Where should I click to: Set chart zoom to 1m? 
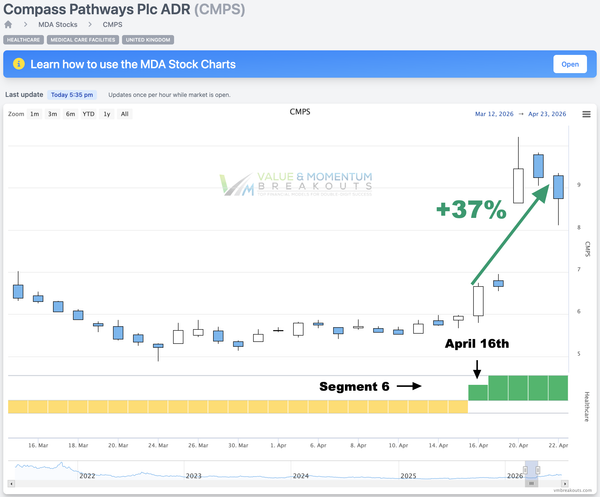(34, 114)
